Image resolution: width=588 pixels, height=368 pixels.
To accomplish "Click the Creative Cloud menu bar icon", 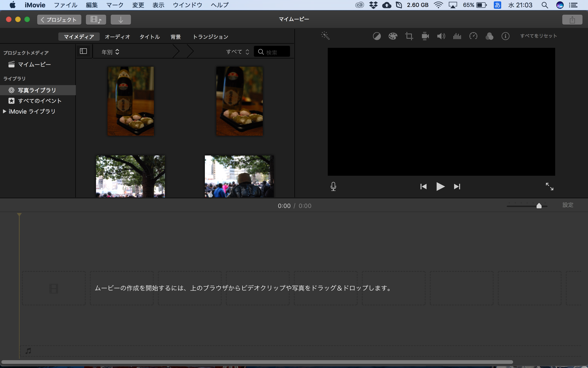I will click(x=360, y=5).
